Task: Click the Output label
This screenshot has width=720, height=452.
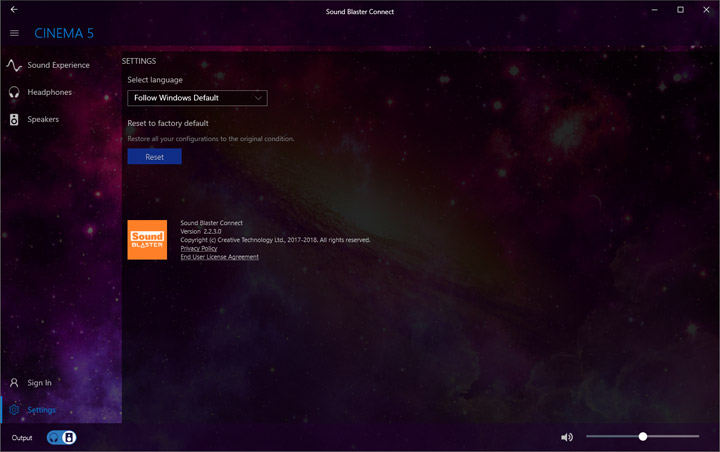Action: (22, 438)
